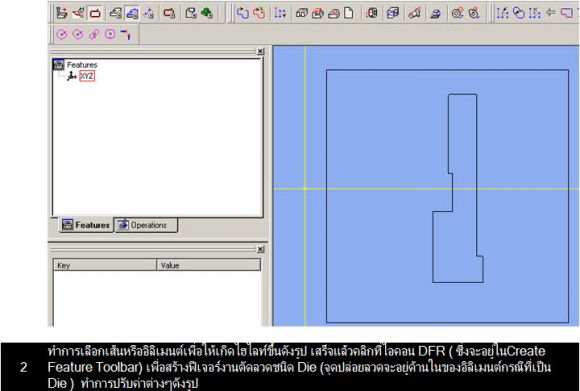
Task: Click the green feature icon in toolbar
Action: point(207,13)
